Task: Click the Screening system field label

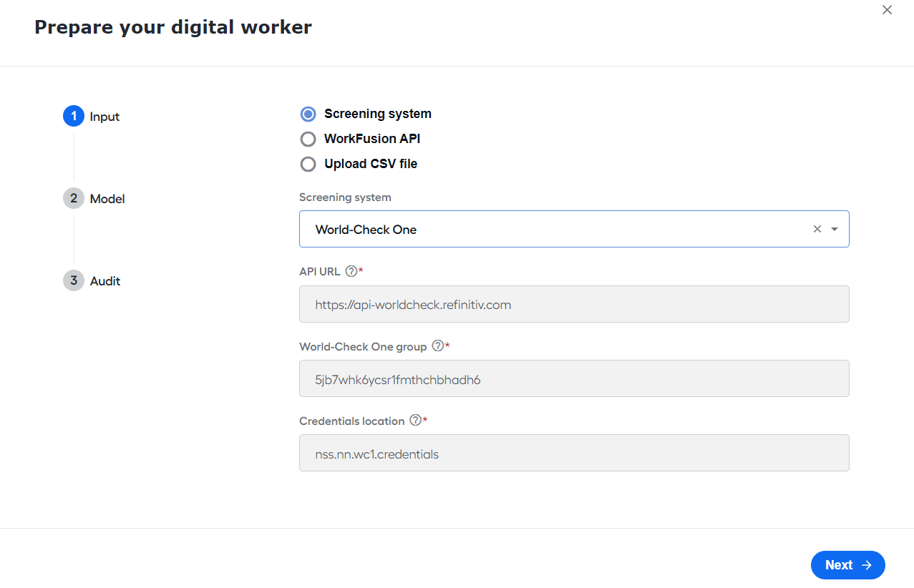Action: click(345, 197)
